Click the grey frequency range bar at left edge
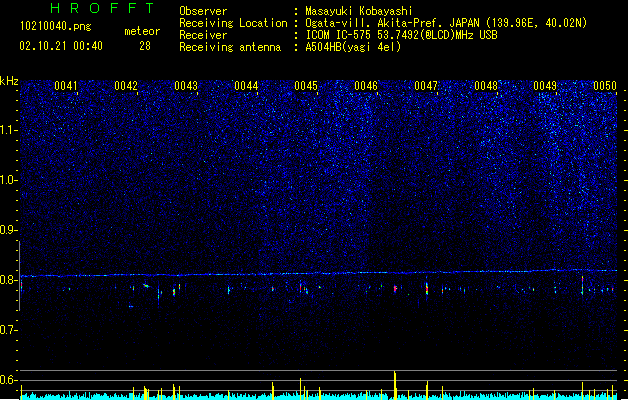This screenshot has height=400, width=629. tap(20, 276)
